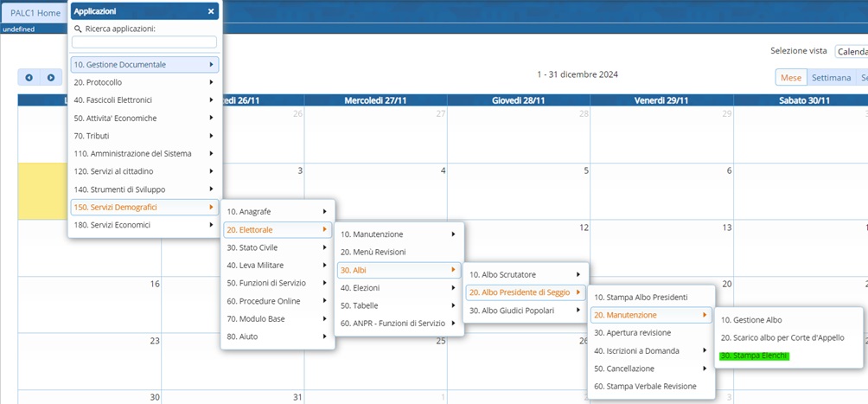Open 10. Gestione Albo
The width and height of the screenshot is (868, 404).
pyautogui.click(x=750, y=320)
